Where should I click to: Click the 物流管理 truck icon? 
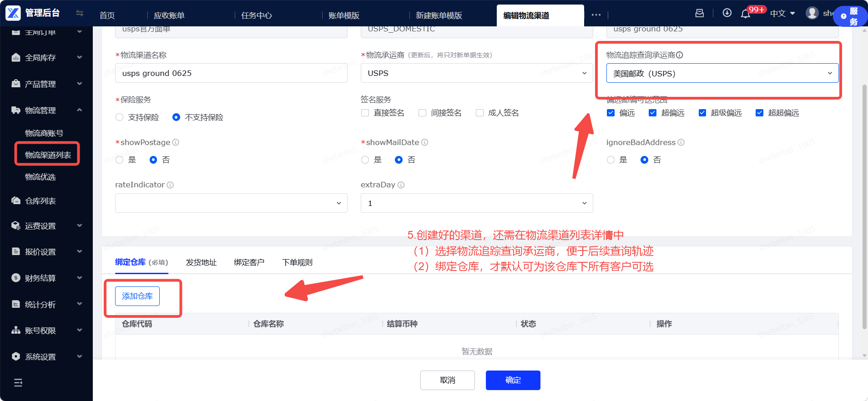(16, 110)
